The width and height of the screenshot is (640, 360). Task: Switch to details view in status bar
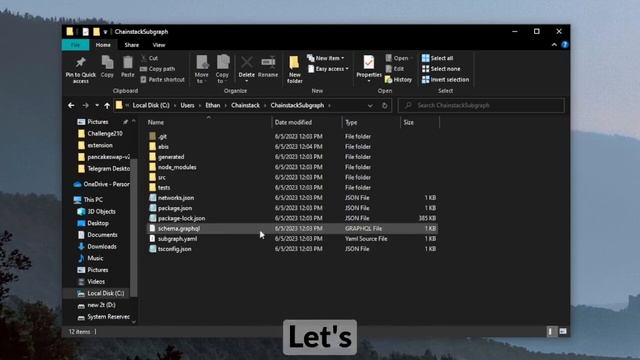point(551,331)
